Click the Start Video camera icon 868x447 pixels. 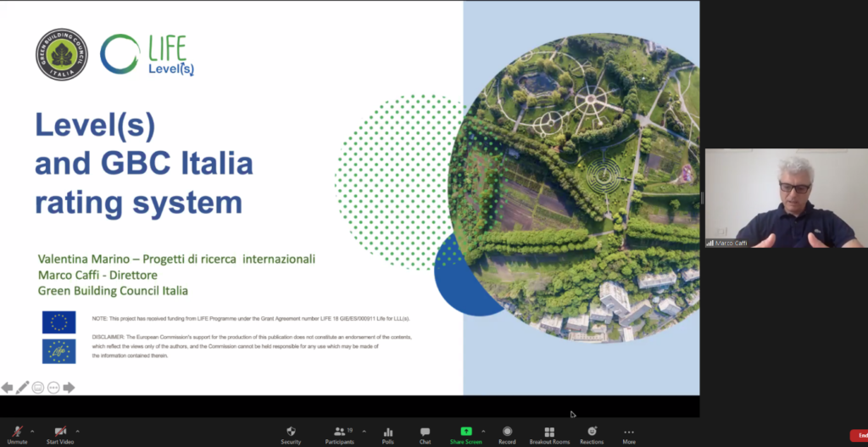coord(60,432)
